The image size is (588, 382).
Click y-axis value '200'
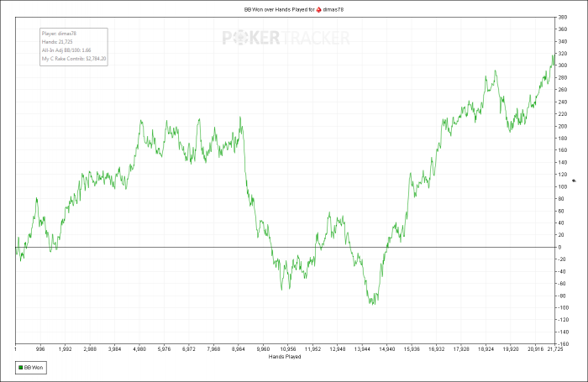pyautogui.click(x=563, y=126)
